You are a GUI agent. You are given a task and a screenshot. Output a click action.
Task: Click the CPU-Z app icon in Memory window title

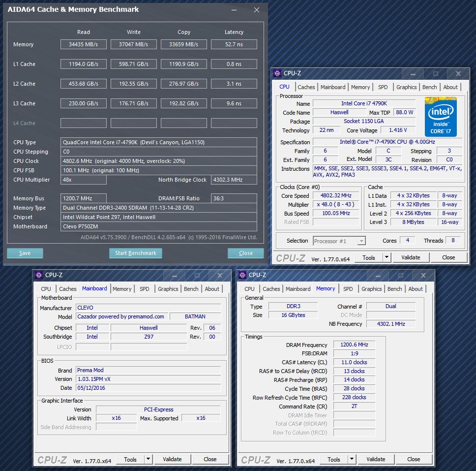click(x=242, y=275)
